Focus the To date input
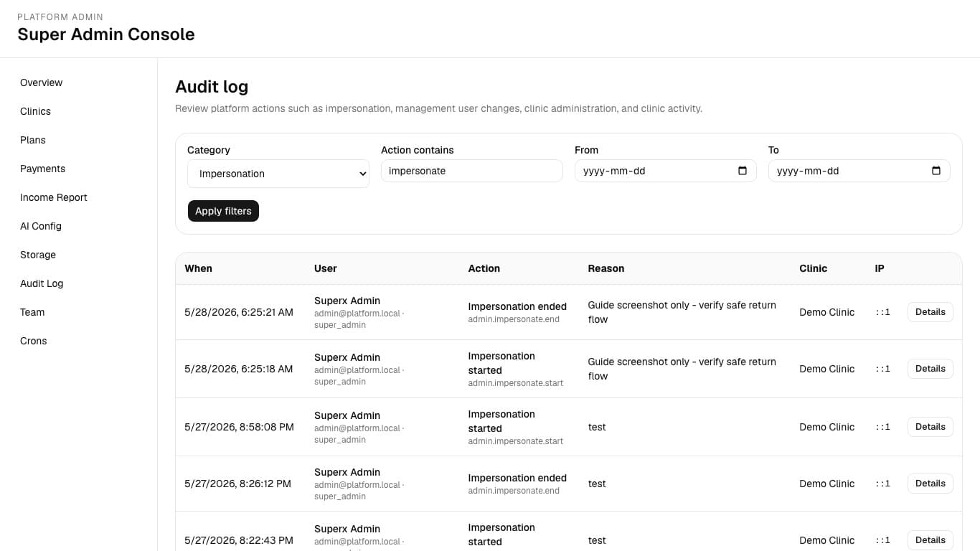Image resolution: width=980 pixels, height=551 pixels. point(859,171)
